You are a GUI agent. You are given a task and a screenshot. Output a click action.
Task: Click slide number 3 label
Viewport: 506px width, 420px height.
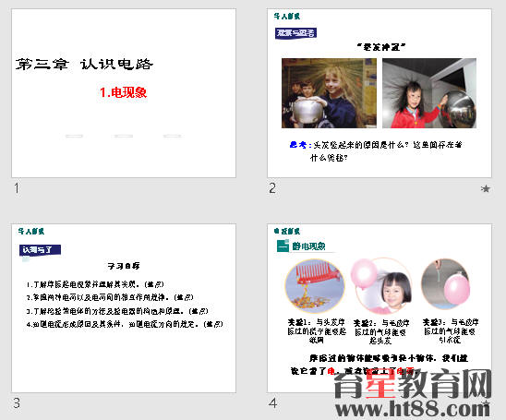(17, 402)
